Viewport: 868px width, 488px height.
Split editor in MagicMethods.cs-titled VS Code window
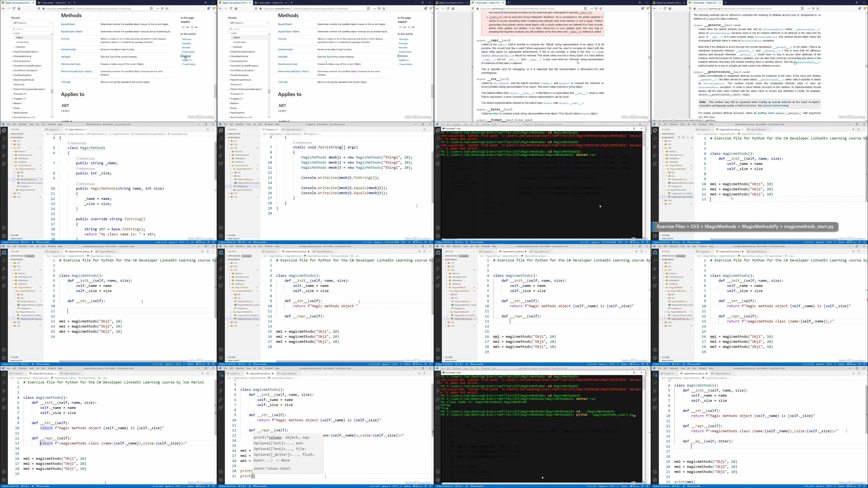click(208, 129)
